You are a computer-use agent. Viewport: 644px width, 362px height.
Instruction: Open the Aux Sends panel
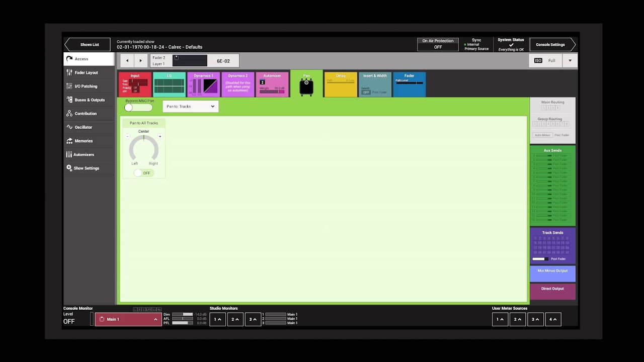[x=552, y=186]
